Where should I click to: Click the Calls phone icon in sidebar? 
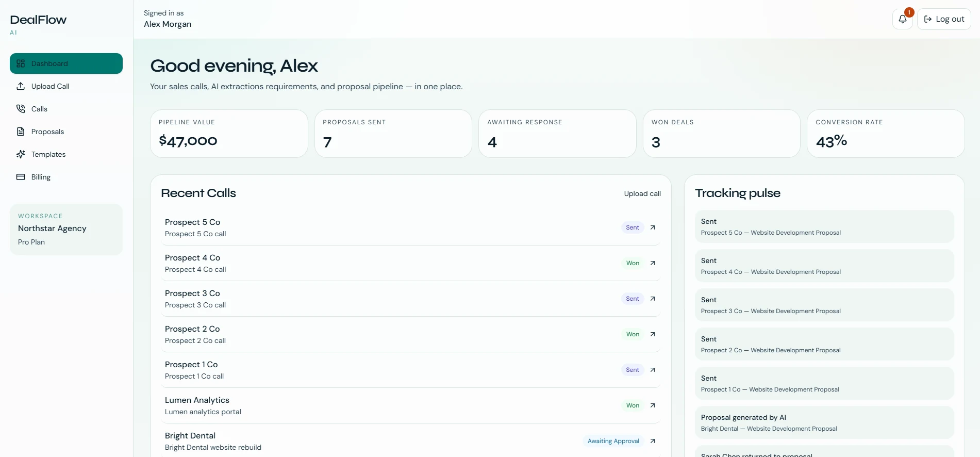click(x=21, y=109)
